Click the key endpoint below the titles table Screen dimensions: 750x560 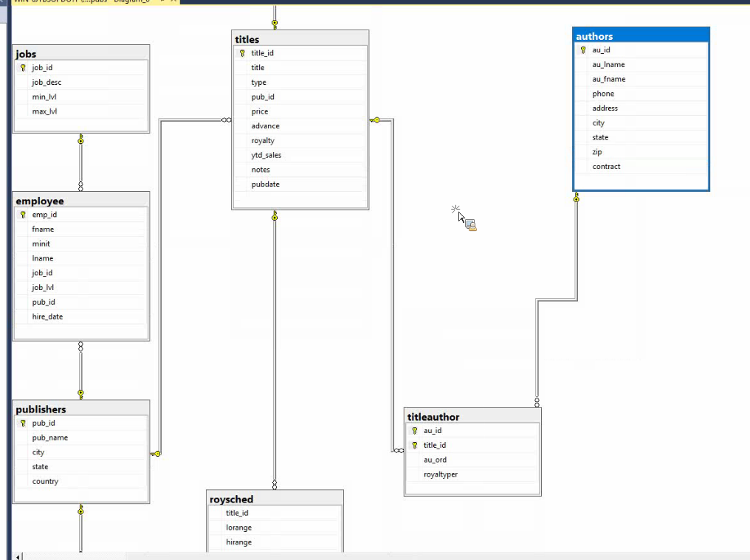[275, 216]
